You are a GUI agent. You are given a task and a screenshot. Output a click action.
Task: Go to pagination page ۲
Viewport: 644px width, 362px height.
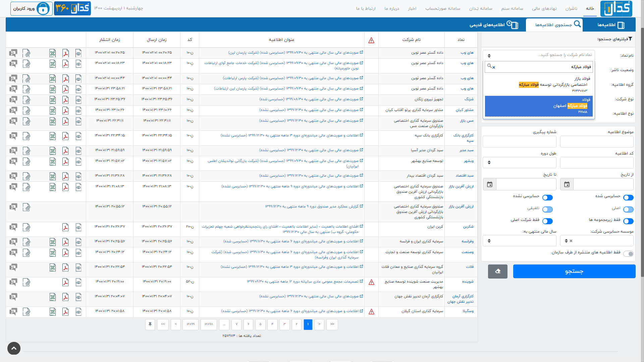point(297,324)
